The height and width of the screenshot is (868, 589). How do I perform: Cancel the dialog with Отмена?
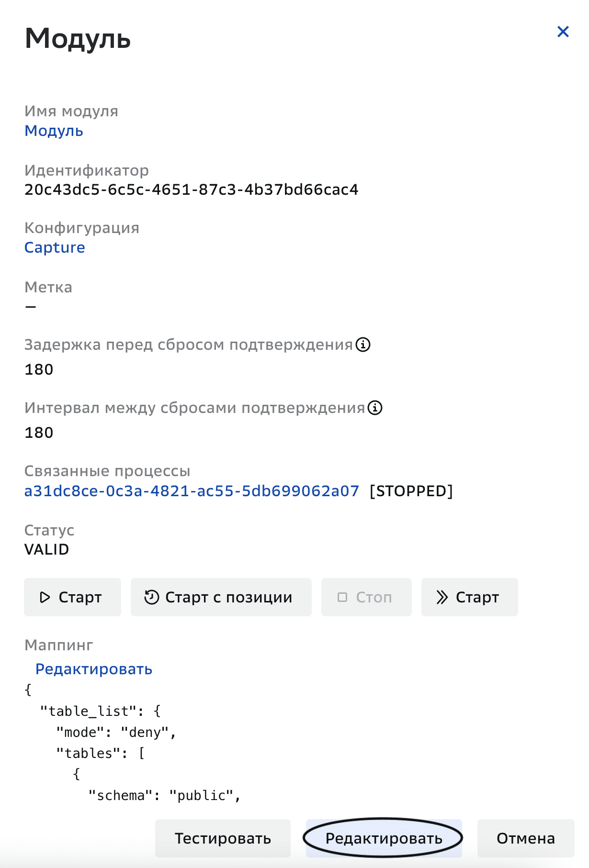(x=526, y=838)
